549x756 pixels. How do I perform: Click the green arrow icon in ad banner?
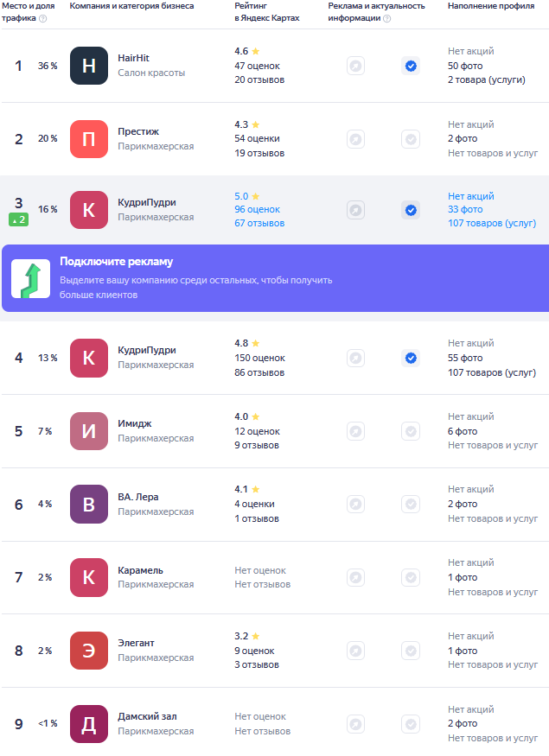tap(30, 278)
